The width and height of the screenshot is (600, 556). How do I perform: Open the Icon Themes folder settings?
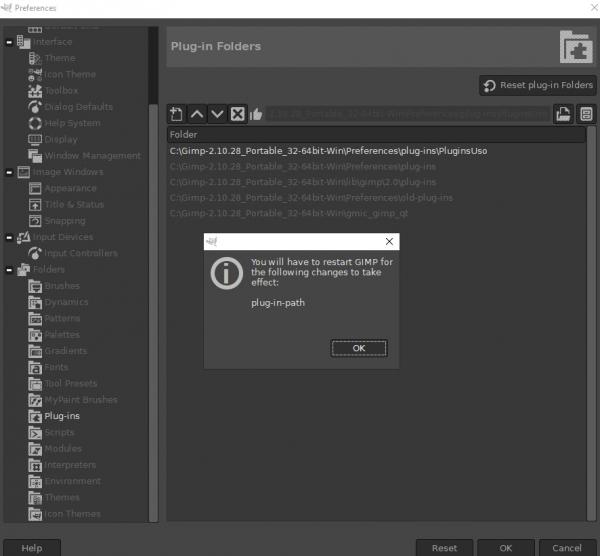click(72, 514)
